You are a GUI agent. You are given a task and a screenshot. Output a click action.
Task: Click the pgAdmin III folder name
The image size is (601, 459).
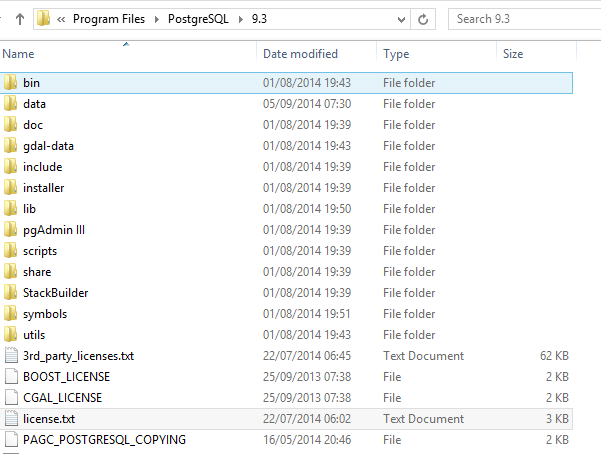click(x=54, y=230)
